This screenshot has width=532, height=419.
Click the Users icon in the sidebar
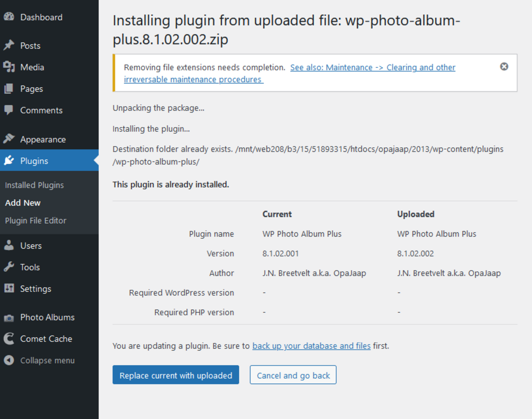click(x=9, y=245)
